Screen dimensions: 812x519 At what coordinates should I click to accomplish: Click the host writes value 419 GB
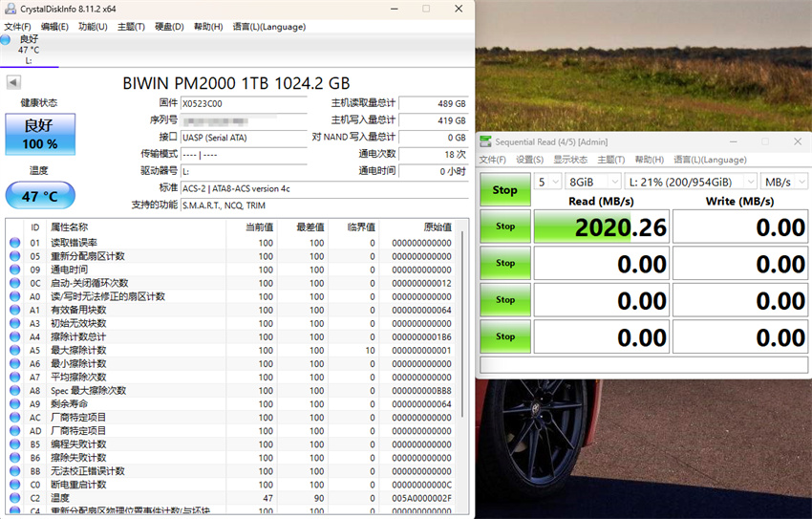434,120
